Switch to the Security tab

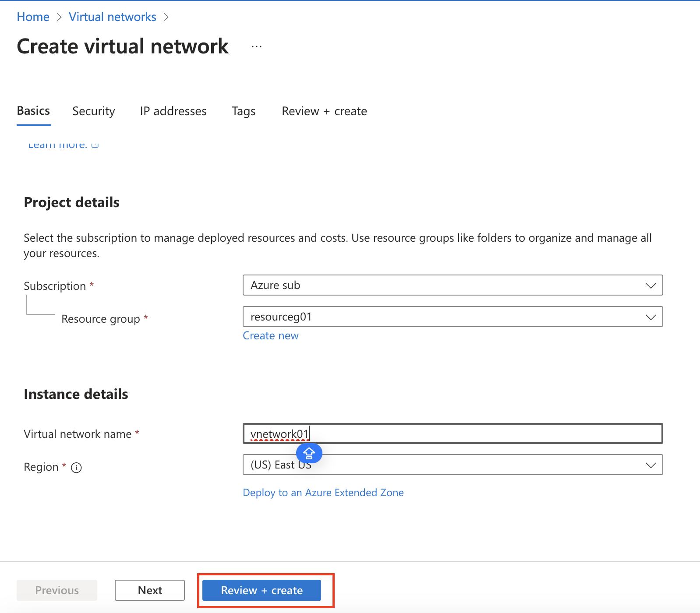pos(94,111)
